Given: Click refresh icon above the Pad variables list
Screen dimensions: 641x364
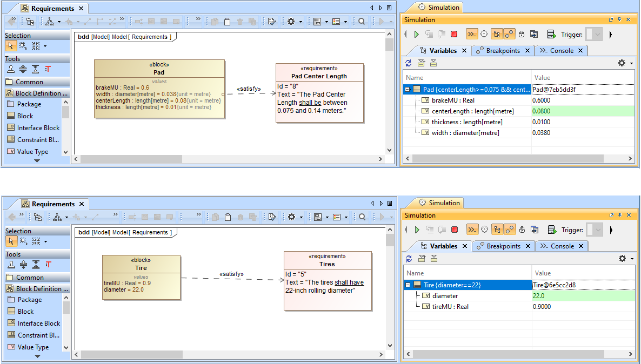Looking at the screenshot, I should [409, 63].
